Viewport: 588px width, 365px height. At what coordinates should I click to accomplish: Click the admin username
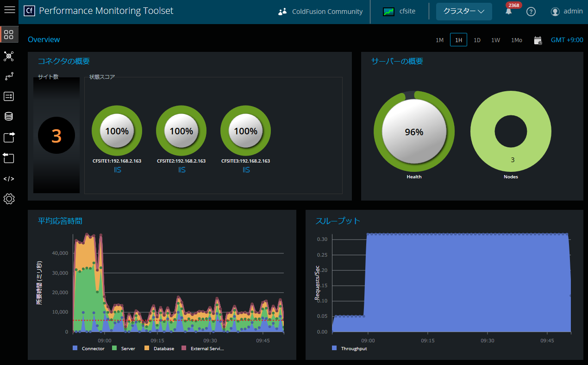pos(573,12)
